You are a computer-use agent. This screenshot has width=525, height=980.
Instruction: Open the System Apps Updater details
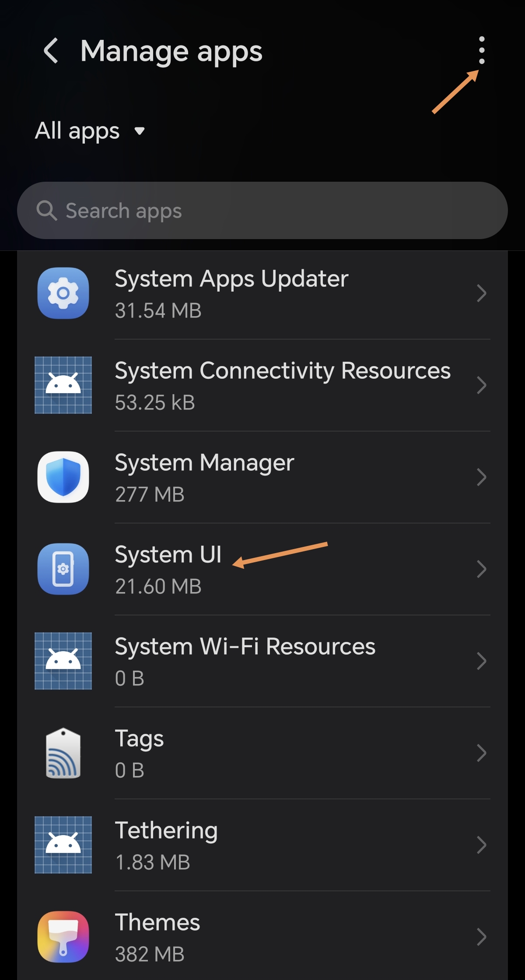tap(262, 293)
